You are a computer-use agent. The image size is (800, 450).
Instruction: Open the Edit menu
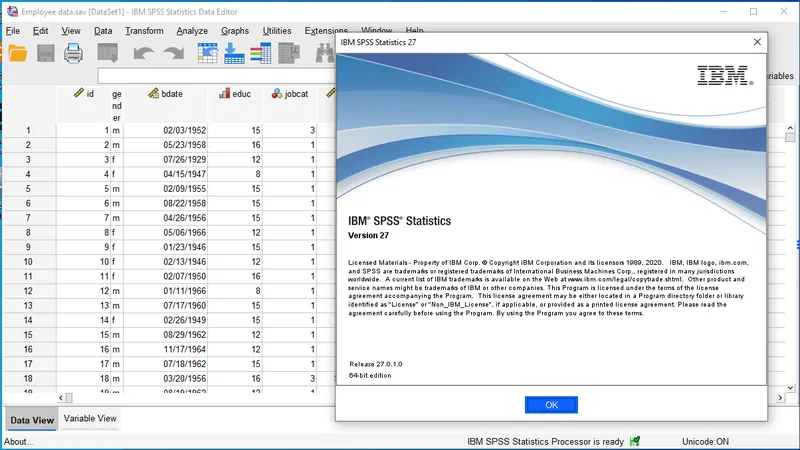[40, 31]
